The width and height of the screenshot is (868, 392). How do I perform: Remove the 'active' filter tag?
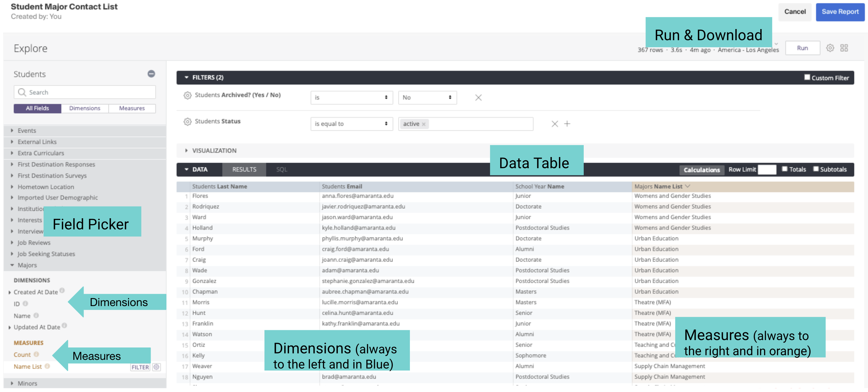tap(423, 124)
